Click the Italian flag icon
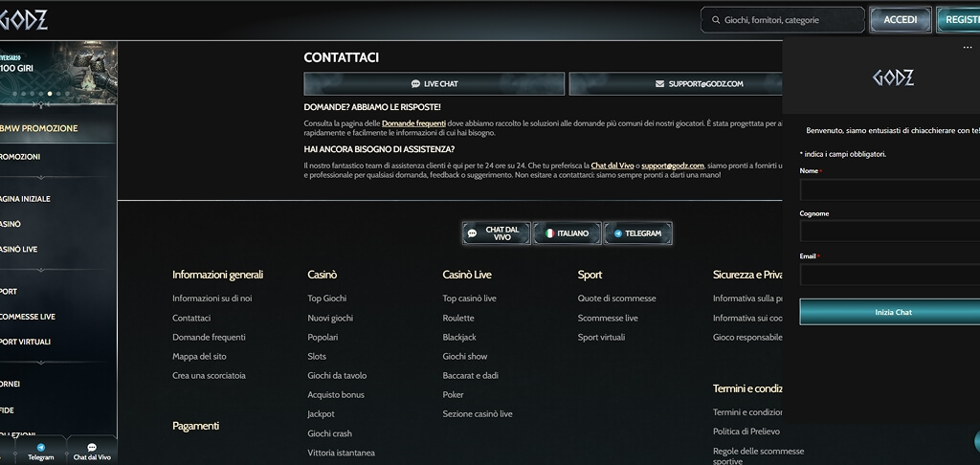This screenshot has height=465, width=980. [549, 233]
